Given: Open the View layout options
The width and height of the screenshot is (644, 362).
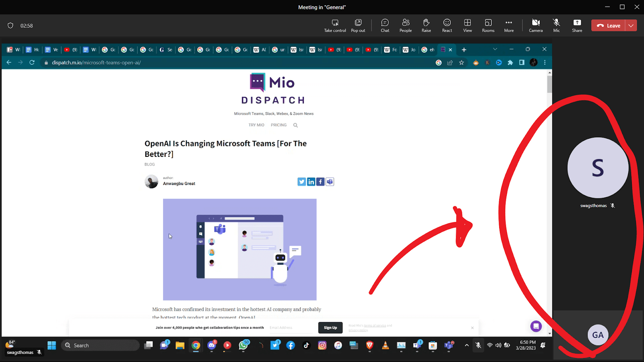Looking at the screenshot, I should (x=467, y=26).
